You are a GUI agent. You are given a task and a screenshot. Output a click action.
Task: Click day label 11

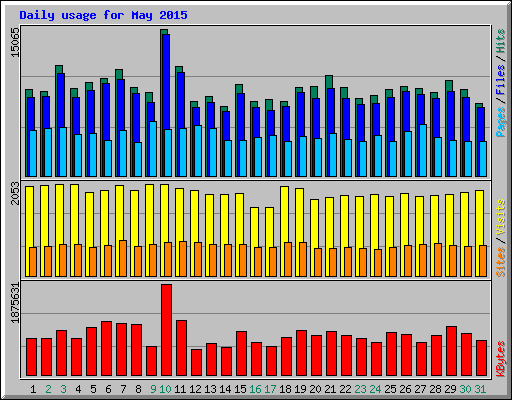pyautogui.click(x=180, y=389)
